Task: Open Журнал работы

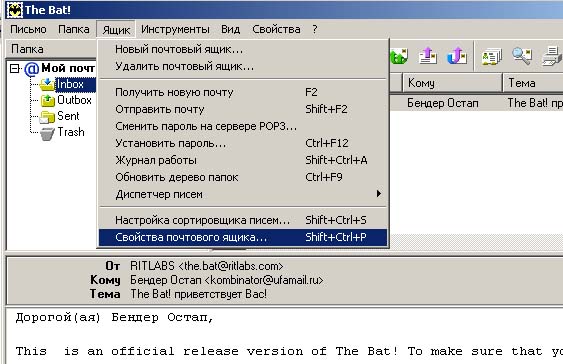Action: 243,160
